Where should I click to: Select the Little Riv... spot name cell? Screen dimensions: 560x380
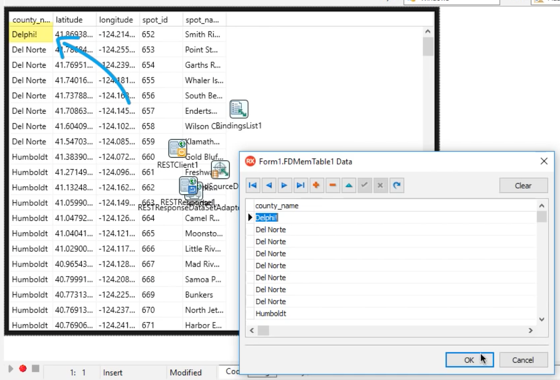(x=204, y=249)
